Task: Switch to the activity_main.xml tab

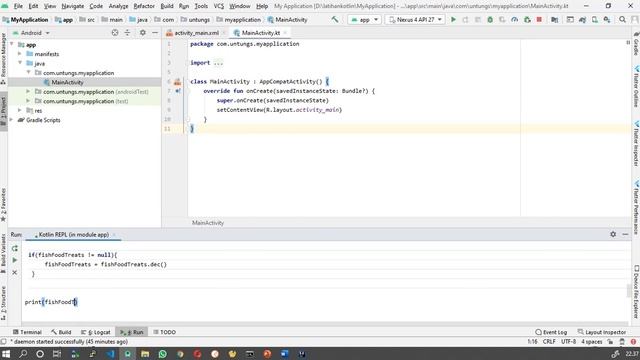Action: [x=196, y=33]
